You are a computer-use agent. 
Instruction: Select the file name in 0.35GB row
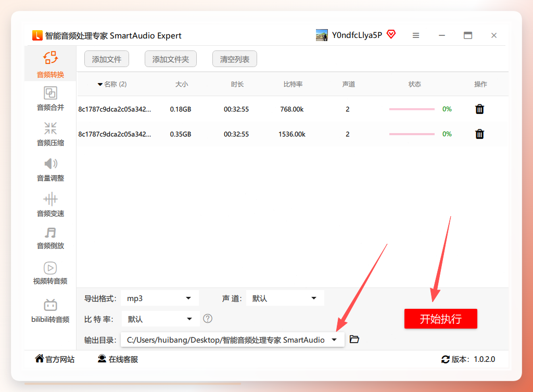click(115, 134)
